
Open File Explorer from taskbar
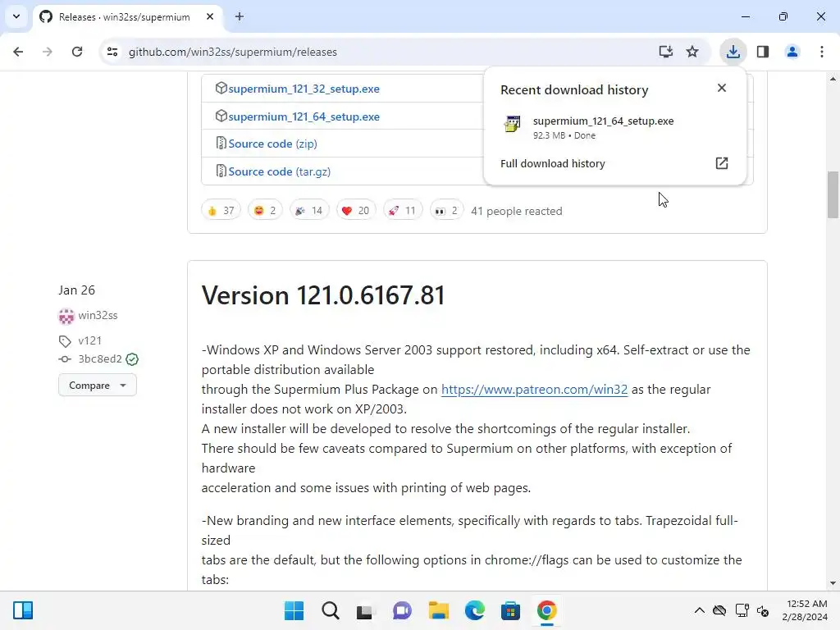click(438, 610)
